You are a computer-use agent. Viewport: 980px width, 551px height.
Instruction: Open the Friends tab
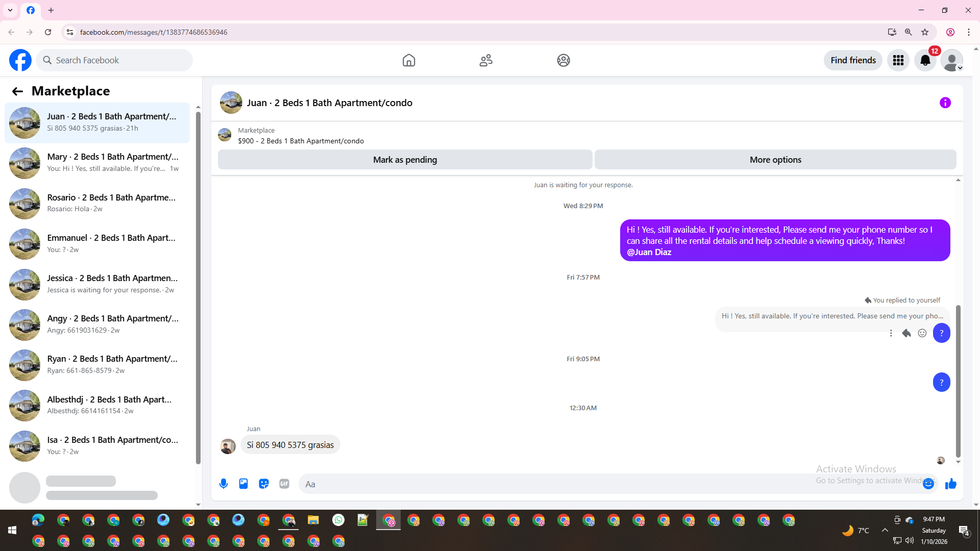(x=486, y=60)
